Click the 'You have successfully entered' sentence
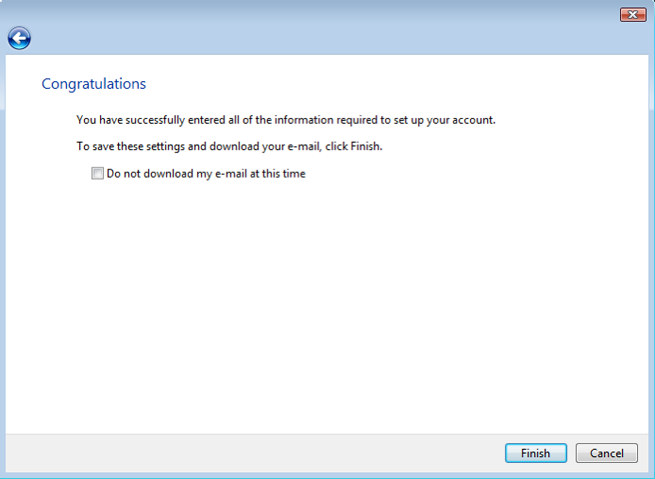This screenshot has width=655, height=479. pyautogui.click(x=285, y=120)
